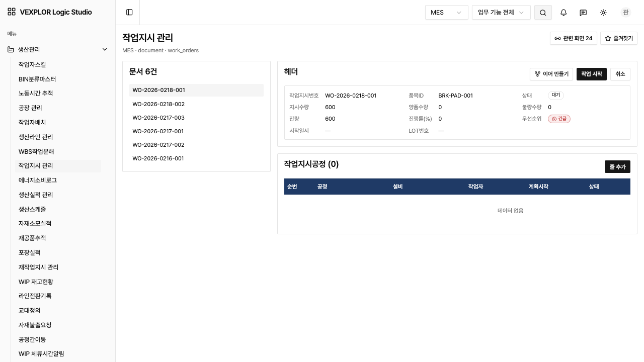The height and width of the screenshot is (362, 644).
Task: Click the 줄 추가 button
Action: [x=617, y=167]
